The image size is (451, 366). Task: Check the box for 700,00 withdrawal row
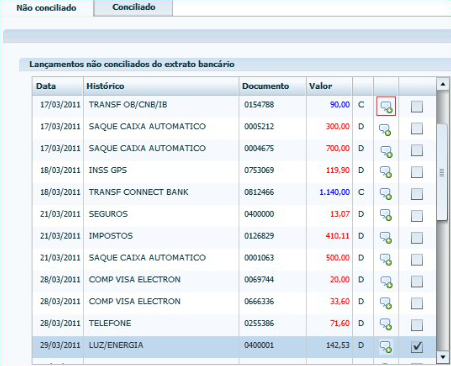tap(417, 150)
